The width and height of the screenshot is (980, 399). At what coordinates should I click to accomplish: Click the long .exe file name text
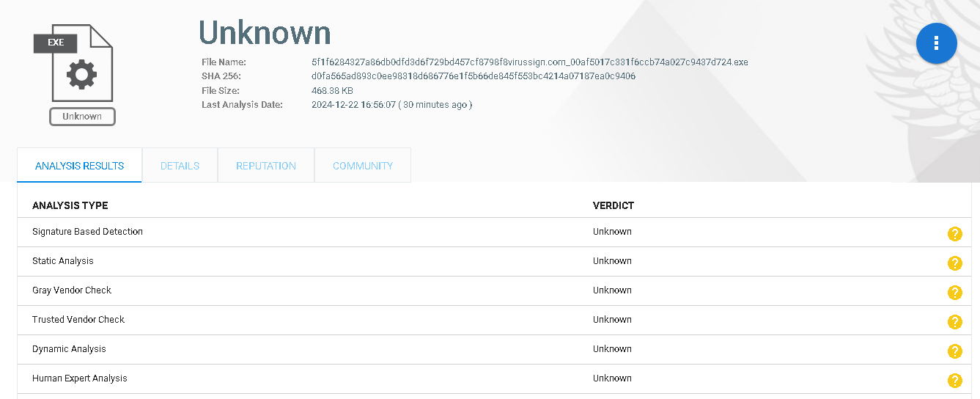coord(529,62)
